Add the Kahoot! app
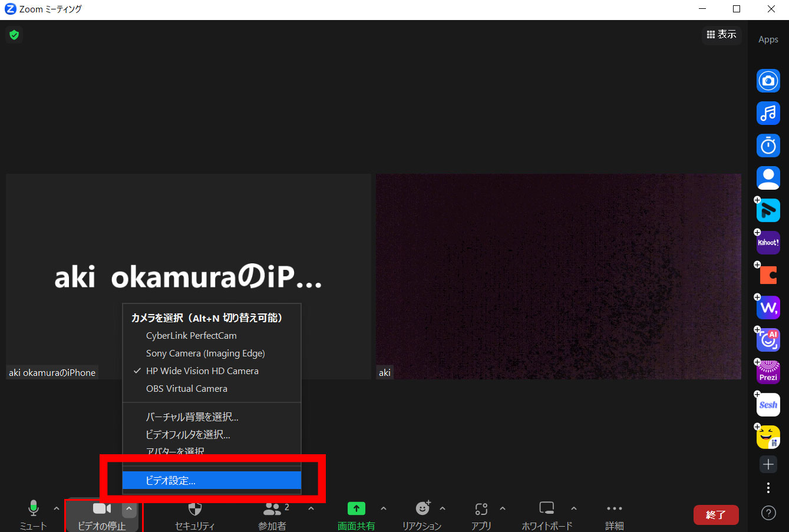Image resolution: width=789 pixels, height=532 pixels. pyautogui.click(x=768, y=243)
